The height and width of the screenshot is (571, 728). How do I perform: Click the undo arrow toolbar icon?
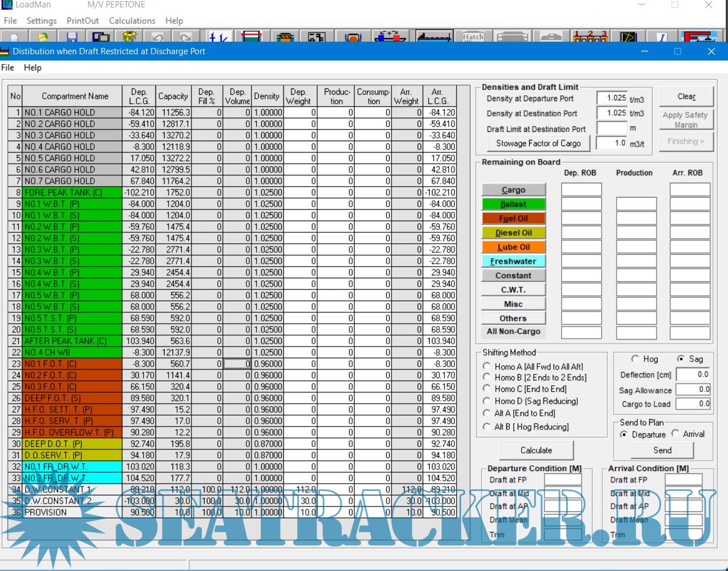(158, 38)
